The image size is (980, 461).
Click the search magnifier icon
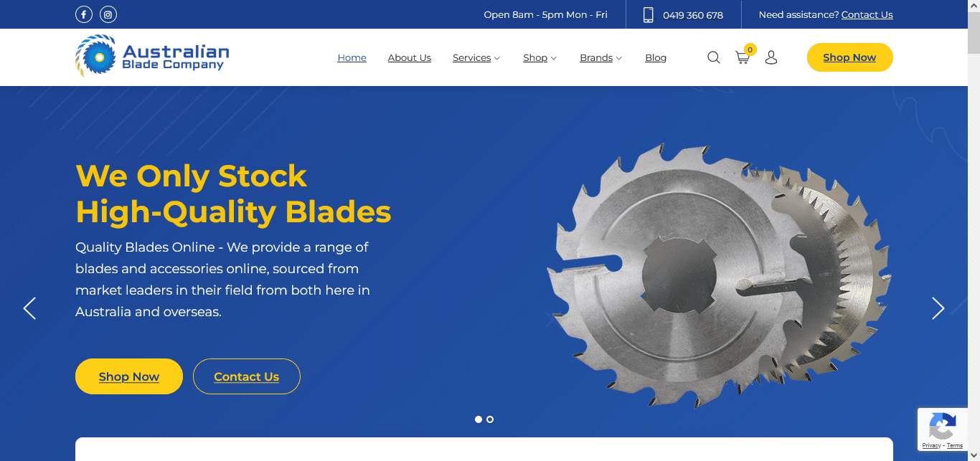pyautogui.click(x=713, y=57)
